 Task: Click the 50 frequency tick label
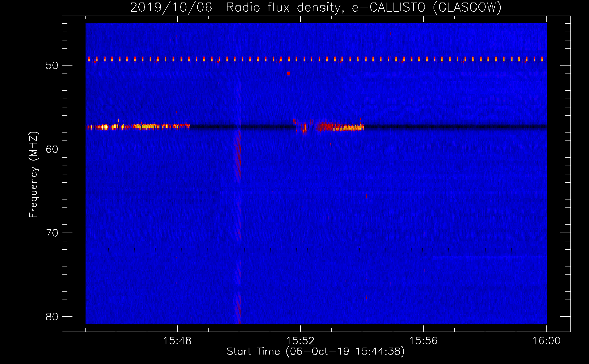pyautogui.click(x=52, y=66)
